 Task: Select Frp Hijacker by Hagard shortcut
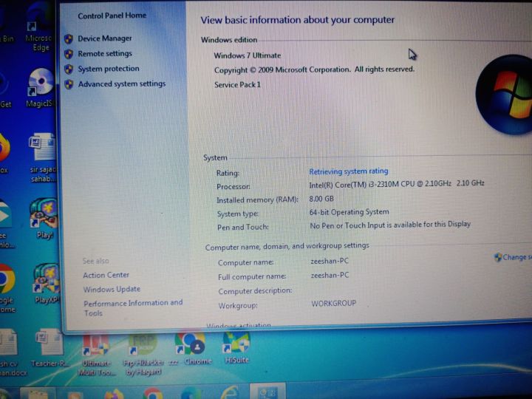tap(143, 355)
